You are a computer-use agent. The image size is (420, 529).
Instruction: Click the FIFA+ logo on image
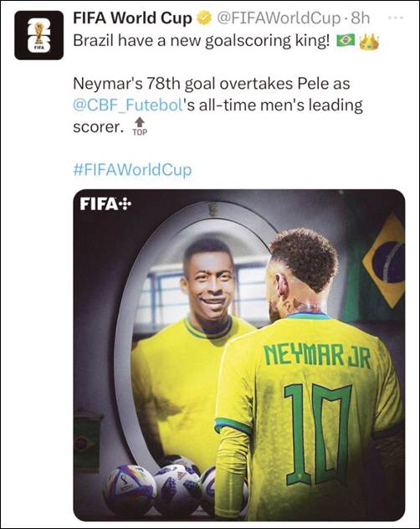pos(105,204)
